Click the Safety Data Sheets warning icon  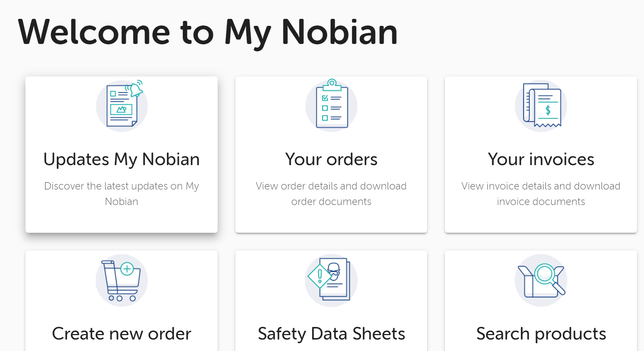click(331, 280)
